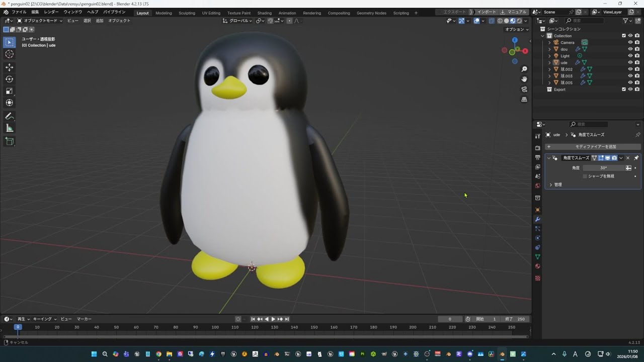This screenshot has width=644, height=362.
Task: Toggle modifier realtime viewport display
Action: click(x=607, y=158)
